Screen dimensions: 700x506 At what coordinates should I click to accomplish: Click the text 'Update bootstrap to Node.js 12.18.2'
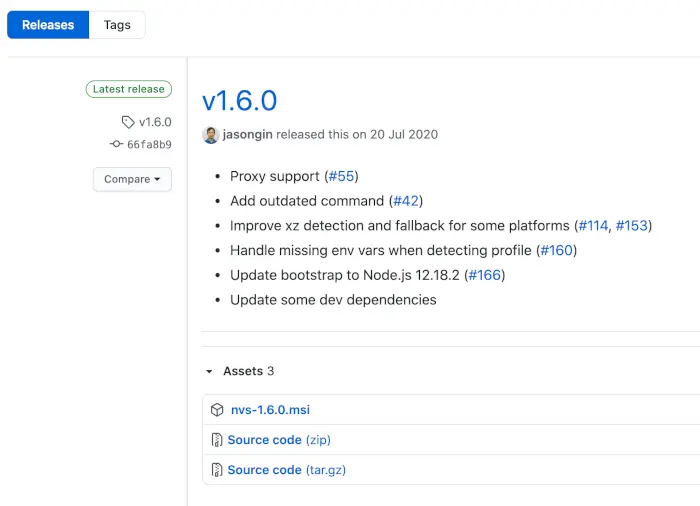point(345,275)
